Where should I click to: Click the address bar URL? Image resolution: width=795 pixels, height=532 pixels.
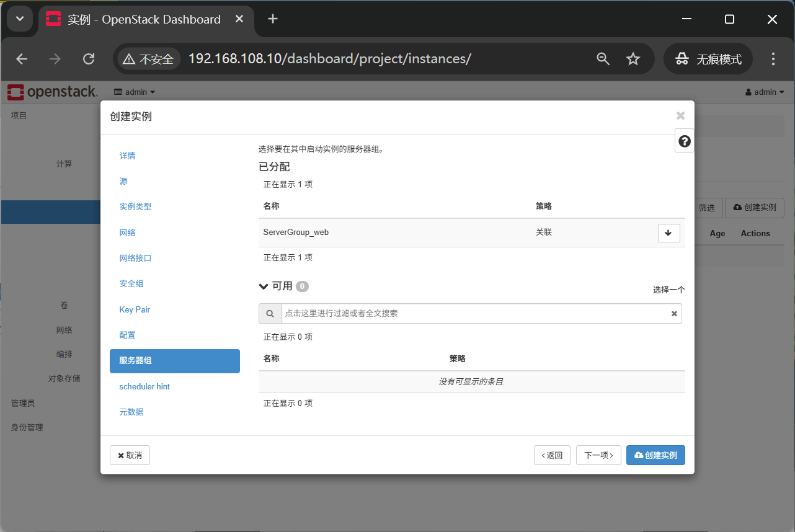[x=329, y=59]
